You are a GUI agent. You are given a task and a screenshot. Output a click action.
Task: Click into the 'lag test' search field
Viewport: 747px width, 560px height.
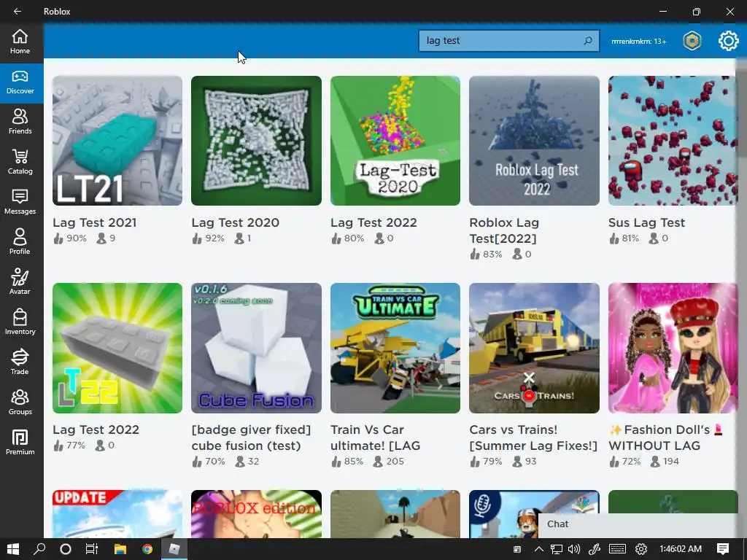coord(508,41)
